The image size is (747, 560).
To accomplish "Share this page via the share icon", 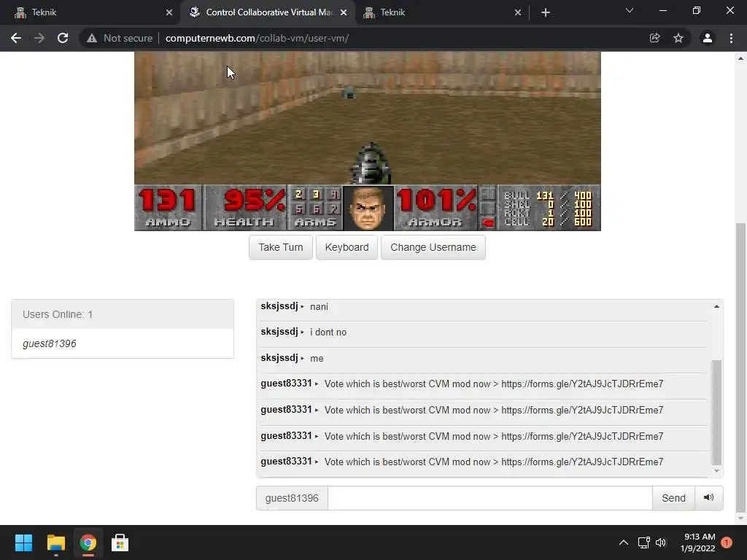I will (655, 38).
